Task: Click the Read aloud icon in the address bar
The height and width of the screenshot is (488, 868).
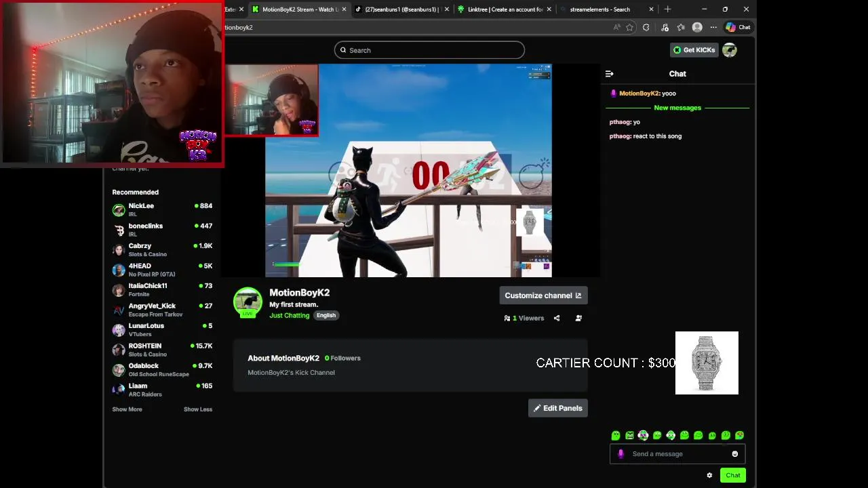Action: (x=616, y=27)
